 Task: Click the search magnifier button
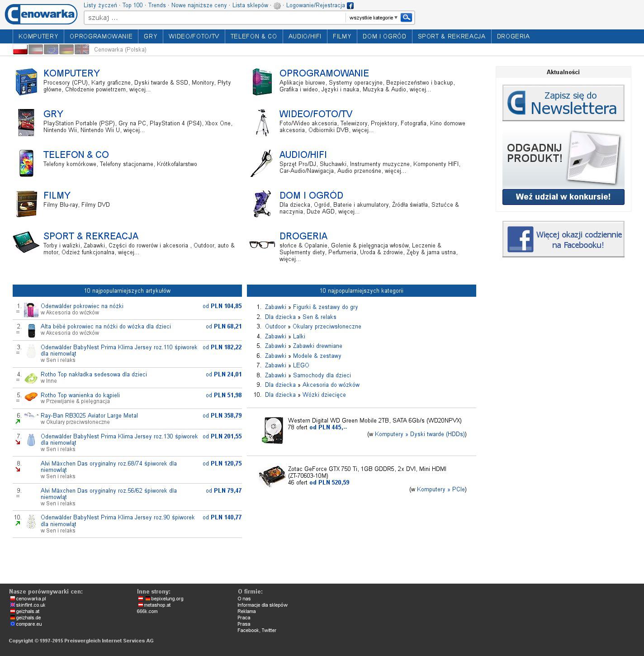pos(406,18)
